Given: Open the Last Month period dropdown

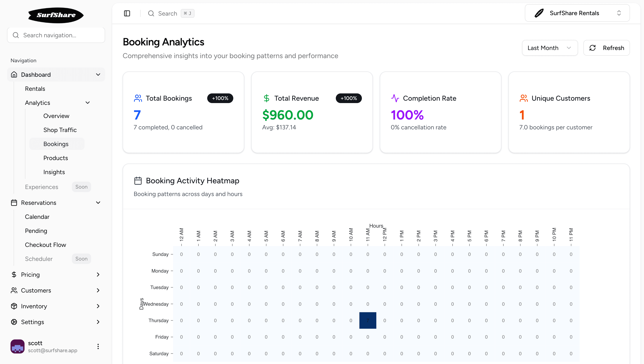Looking at the screenshot, I should [550, 48].
